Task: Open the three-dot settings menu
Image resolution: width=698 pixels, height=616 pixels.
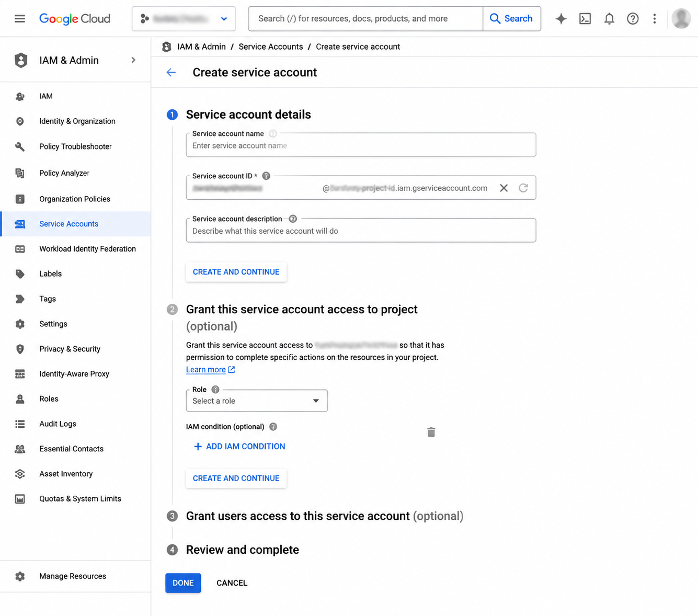Action: (655, 19)
